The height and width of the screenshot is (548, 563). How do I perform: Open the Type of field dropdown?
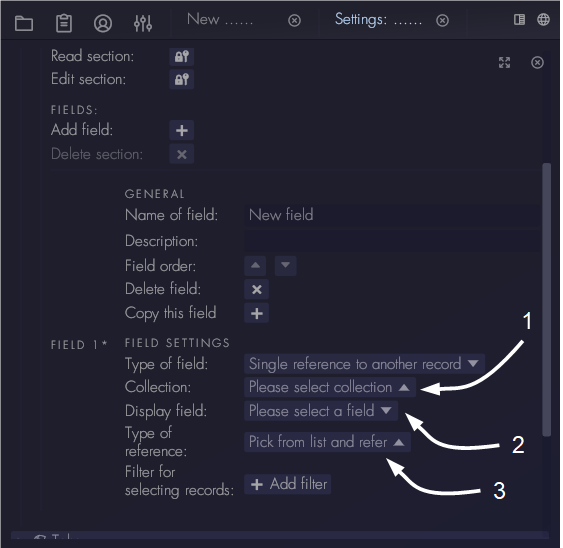(x=364, y=364)
